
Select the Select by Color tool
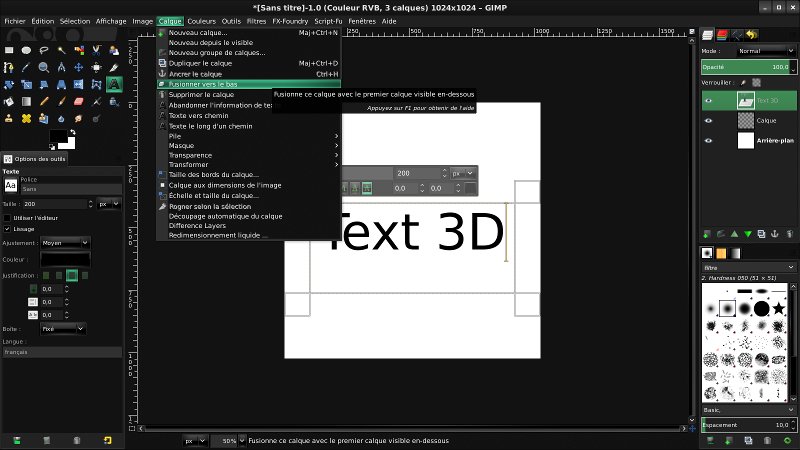click(79, 50)
